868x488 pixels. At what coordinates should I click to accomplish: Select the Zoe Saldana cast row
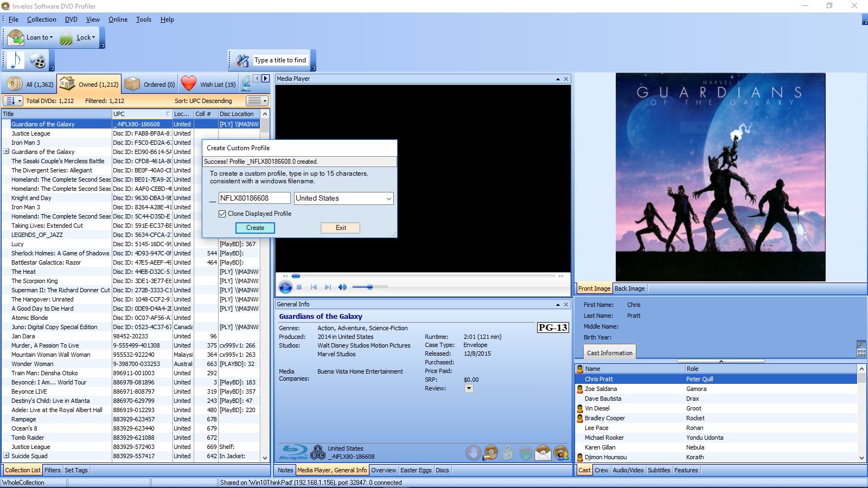716,389
